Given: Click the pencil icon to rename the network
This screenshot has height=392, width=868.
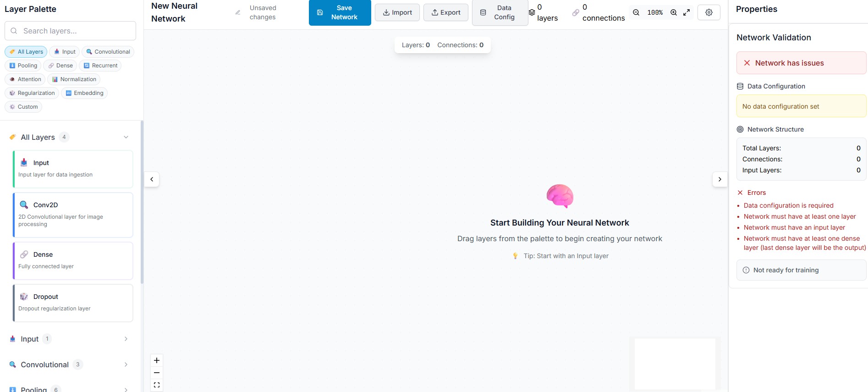Looking at the screenshot, I should tap(238, 12).
